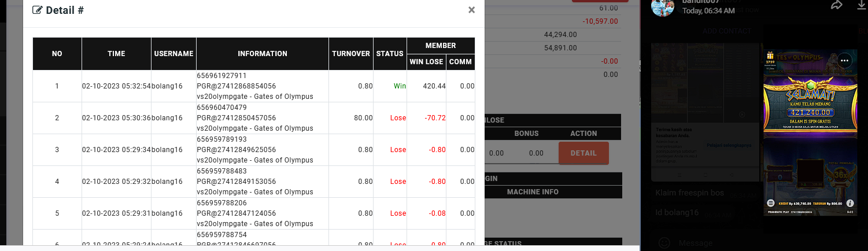Click the Pelajari selengkapnya link in thumbnail
868x251 pixels.
pos(729,145)
